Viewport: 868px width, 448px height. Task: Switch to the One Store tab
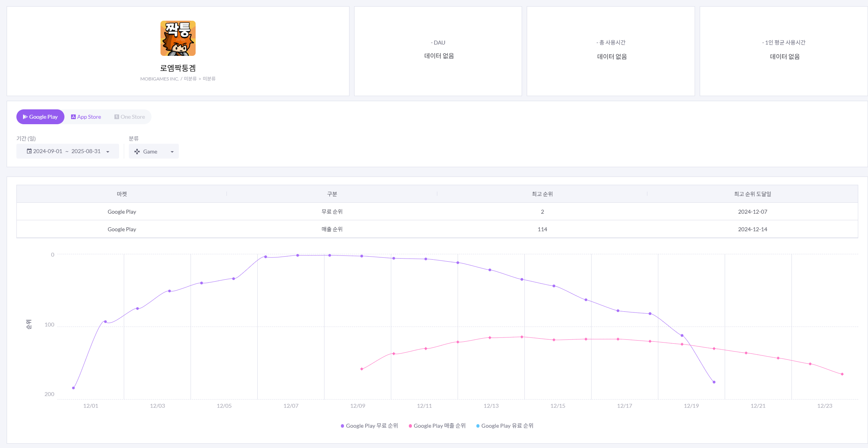[x=130, y=117]
